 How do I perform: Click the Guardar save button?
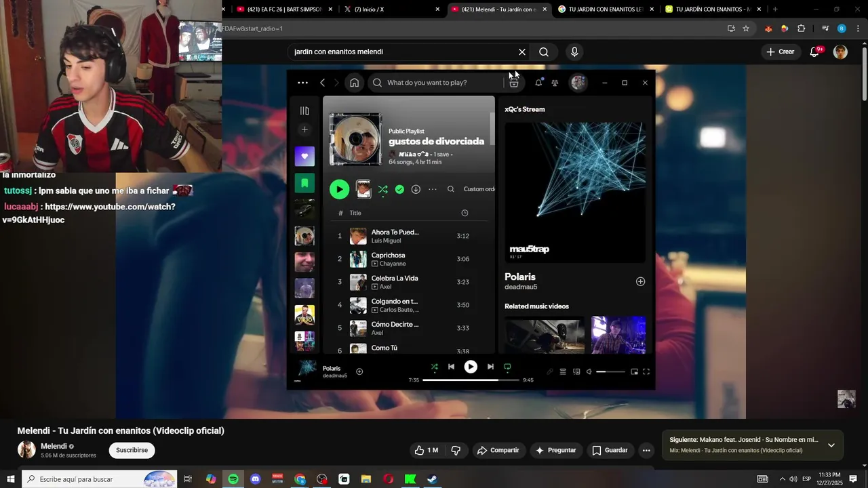click(x=610, y=450)
